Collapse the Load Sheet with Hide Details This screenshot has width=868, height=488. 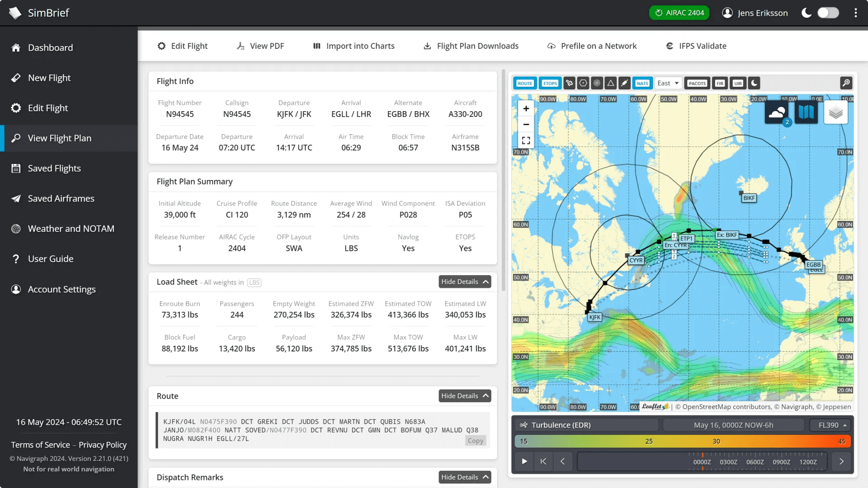click(x=464, y=282)
